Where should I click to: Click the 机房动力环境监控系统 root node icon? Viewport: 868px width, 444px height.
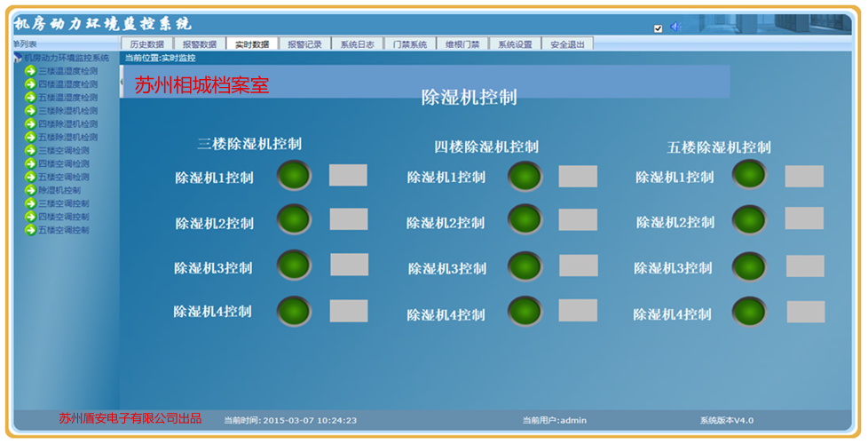[x=18, y=58]
